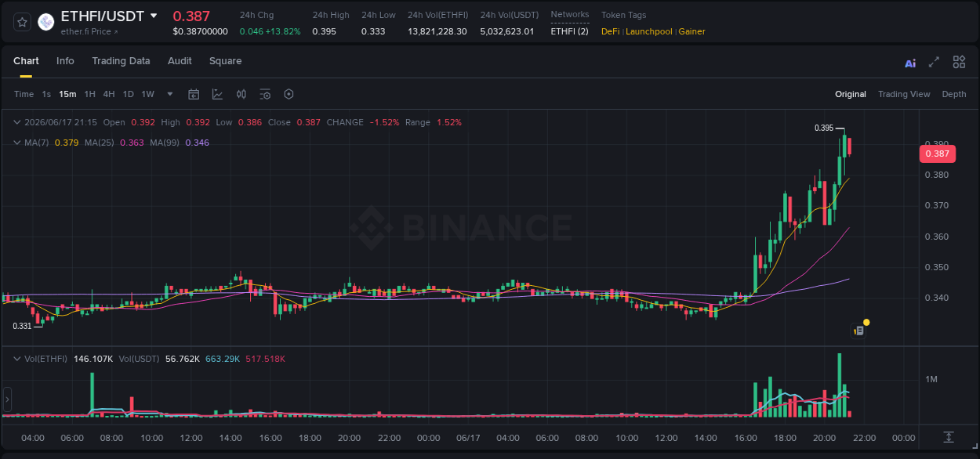Click the MA(25) indicator label
The width and height of the screenshot is (980, 459).
100,143
